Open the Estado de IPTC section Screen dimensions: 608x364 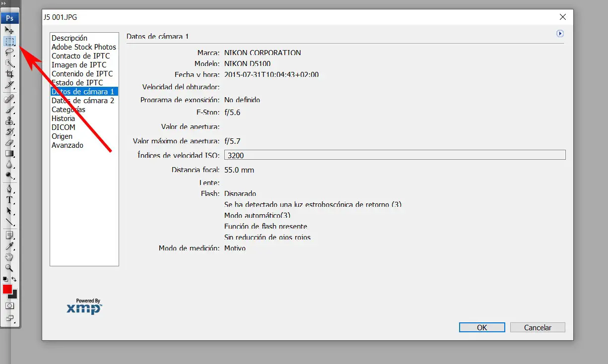click(x=77, y=83)
